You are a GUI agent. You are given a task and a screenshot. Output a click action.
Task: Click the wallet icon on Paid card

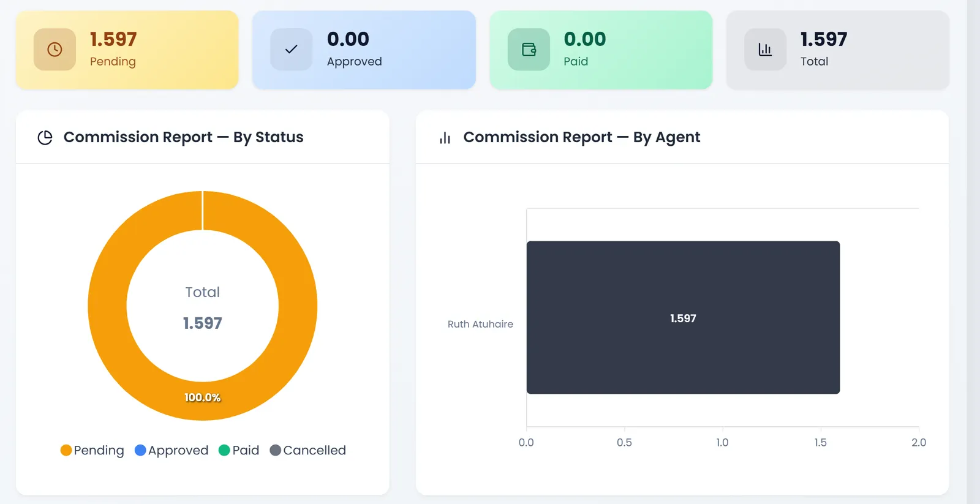(529, 50)
